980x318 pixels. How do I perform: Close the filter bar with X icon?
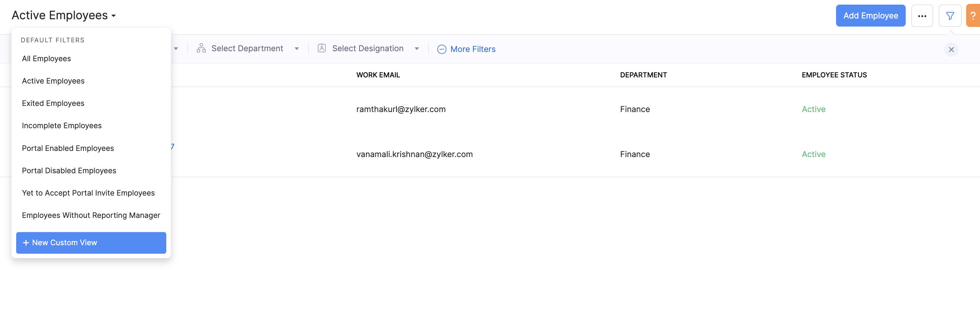click(951, 49)
